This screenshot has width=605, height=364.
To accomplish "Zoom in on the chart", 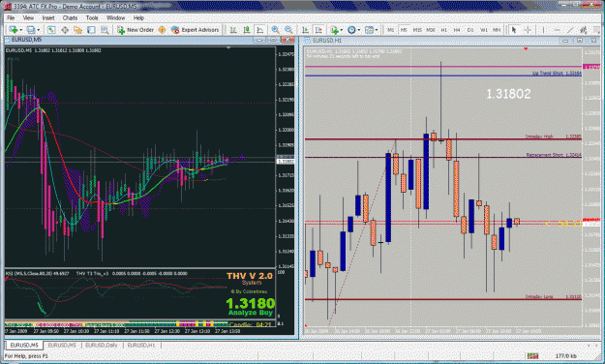I will tap(275, 30).
